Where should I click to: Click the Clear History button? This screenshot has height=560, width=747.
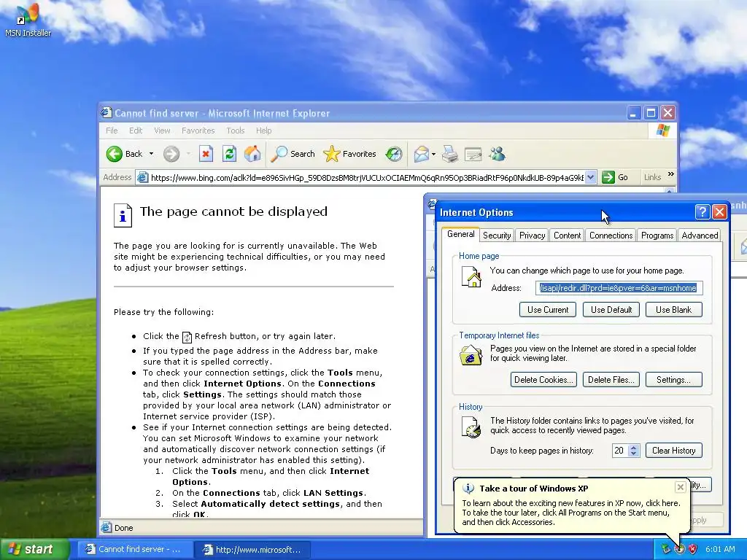(x=673, y=451)
